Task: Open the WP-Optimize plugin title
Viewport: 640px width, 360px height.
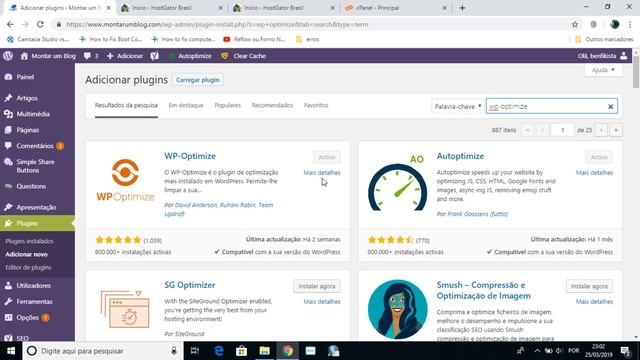Action: click(190, 156)
